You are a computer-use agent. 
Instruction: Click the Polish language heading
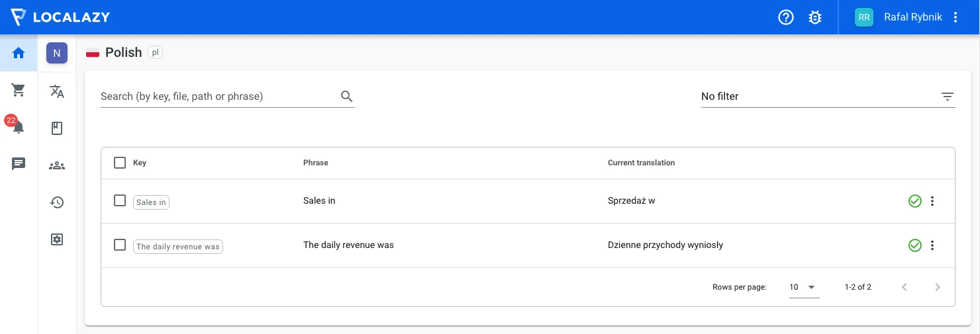click(x=124, y=52)
